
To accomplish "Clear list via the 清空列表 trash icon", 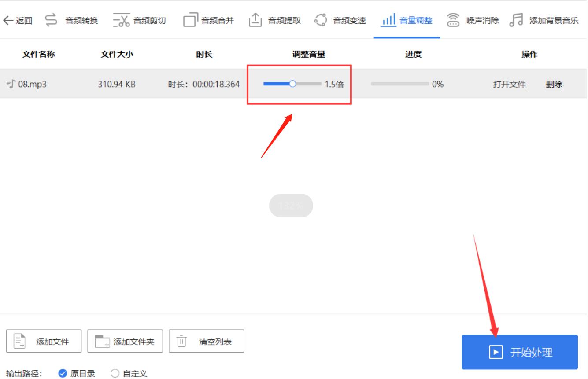I will tap(182, 340).
